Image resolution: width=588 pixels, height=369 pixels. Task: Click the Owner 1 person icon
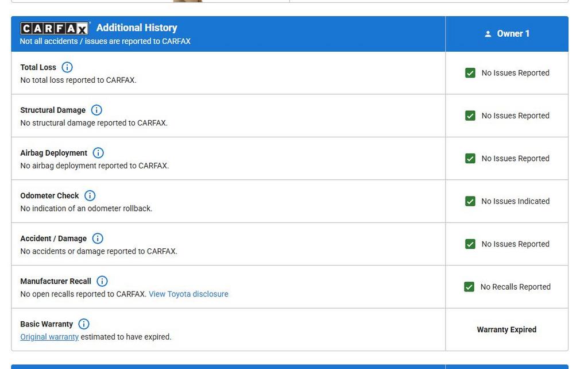[488, 34]
